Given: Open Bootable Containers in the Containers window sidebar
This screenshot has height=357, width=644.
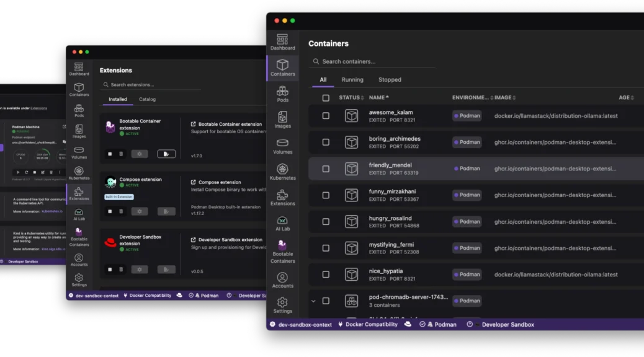Looking at the screenshot, I should click(282, 251).
